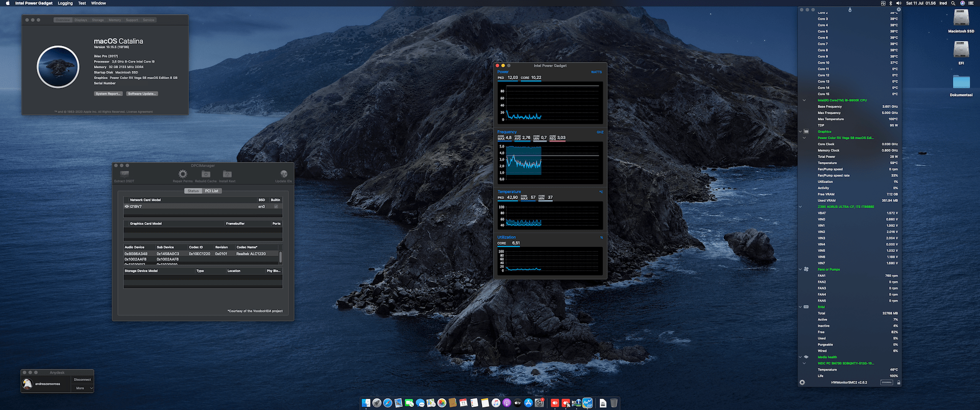Click the Install Kext icon
The image size is (980, 410).
227,174
